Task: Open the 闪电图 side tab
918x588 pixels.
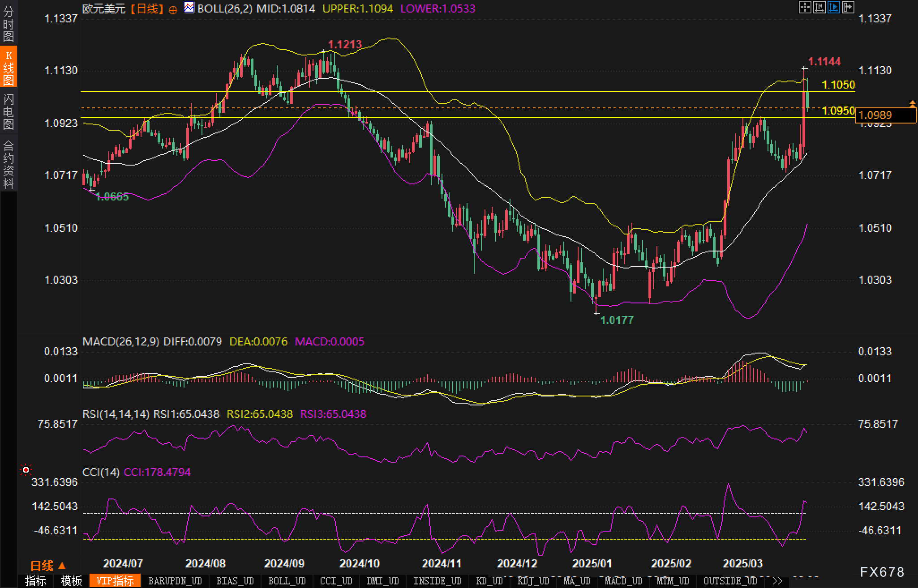Action: pyautogui.click(x=9, y=112)
